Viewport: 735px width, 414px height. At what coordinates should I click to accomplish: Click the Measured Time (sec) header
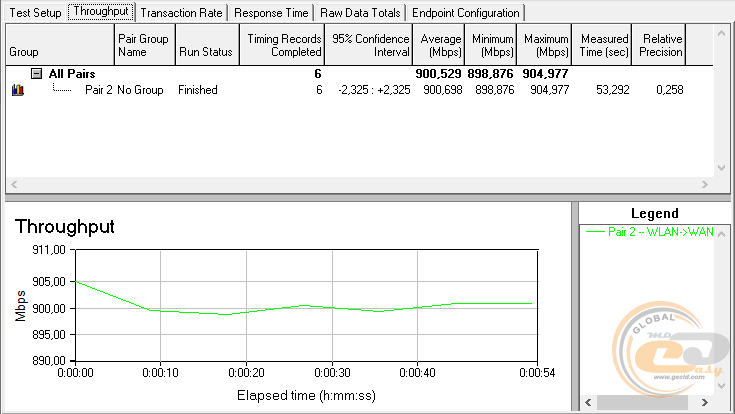coord(602,45)
